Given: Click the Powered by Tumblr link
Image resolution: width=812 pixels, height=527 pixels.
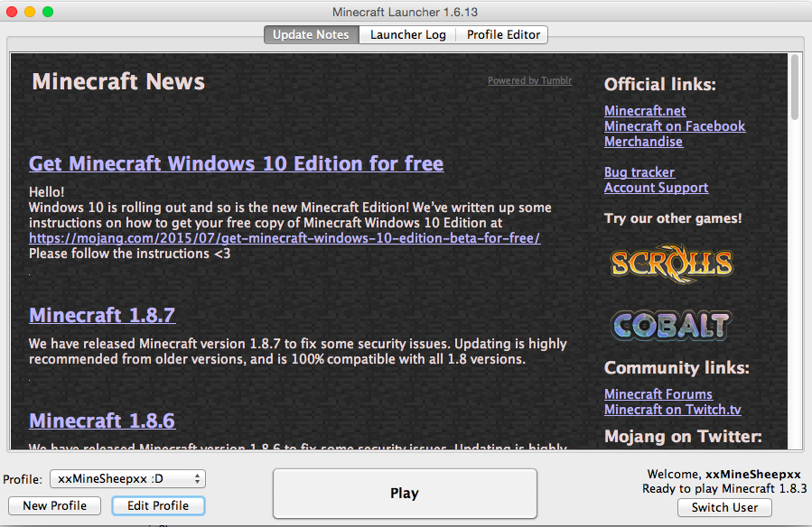Looking at the screenshot, I should tap(529, 80).
